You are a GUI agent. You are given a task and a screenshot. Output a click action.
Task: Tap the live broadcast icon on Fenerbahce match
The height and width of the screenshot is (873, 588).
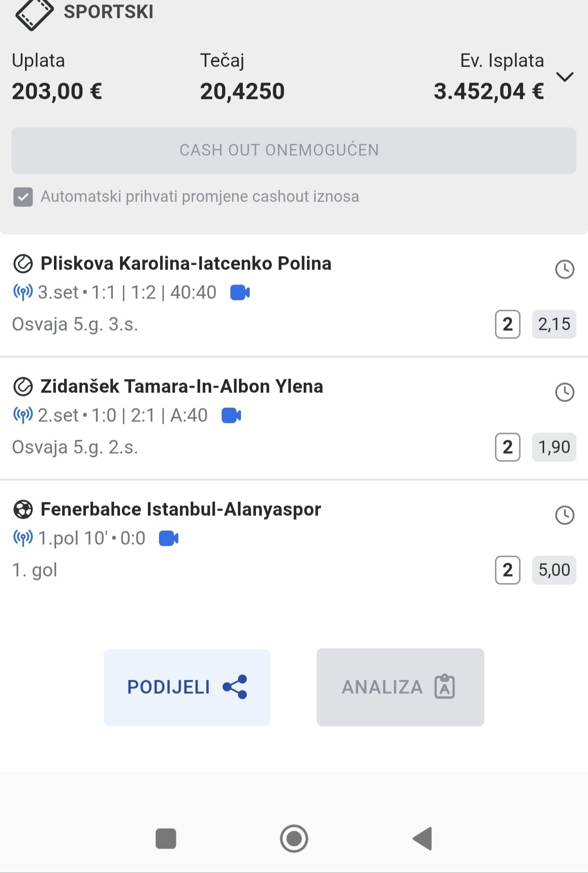(x=23, y=538)
